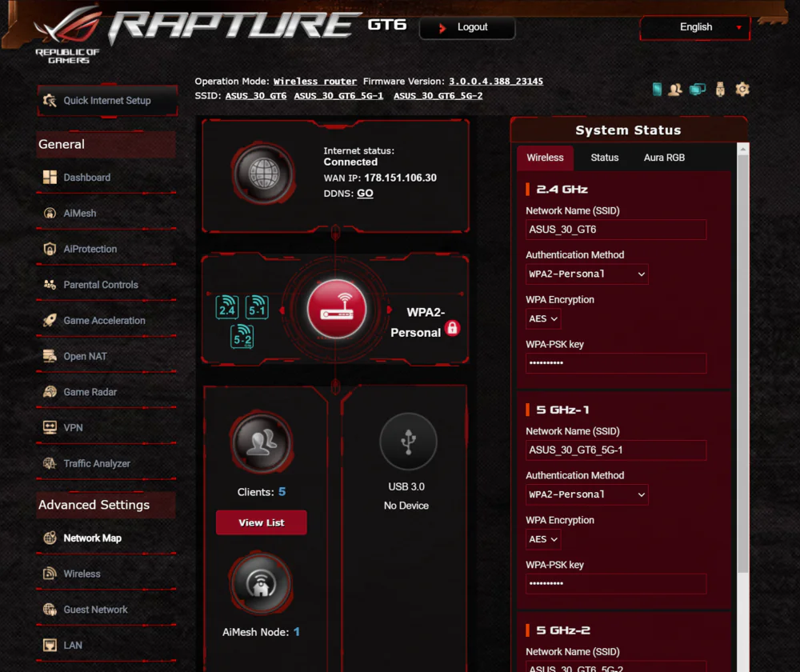Click the System Status panel scrollbar

click(x=743, y=364)
